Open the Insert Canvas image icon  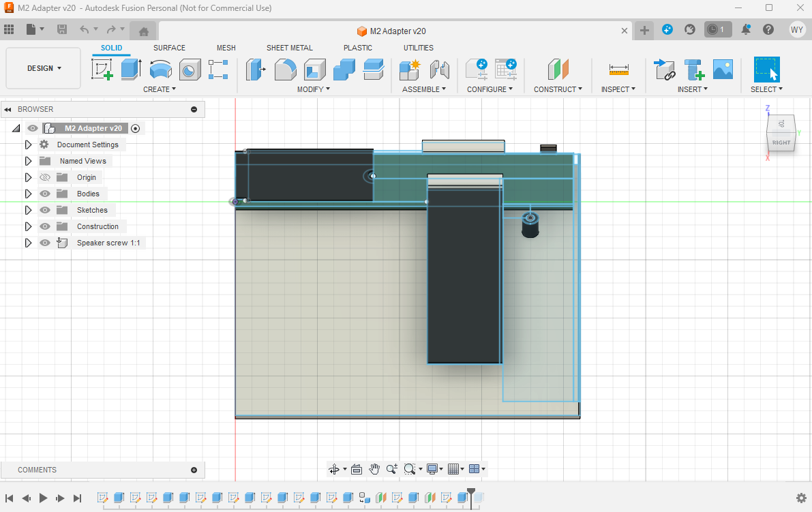(723, 70)
